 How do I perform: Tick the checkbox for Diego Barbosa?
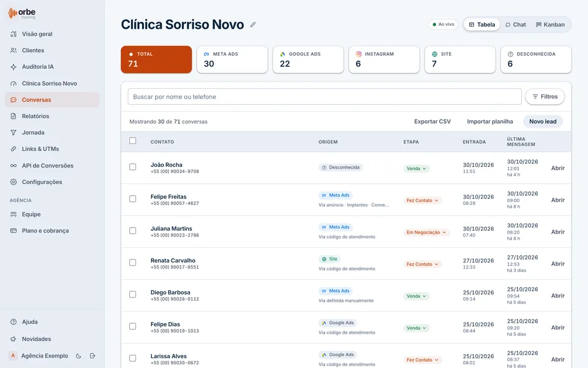click(133, 294)
